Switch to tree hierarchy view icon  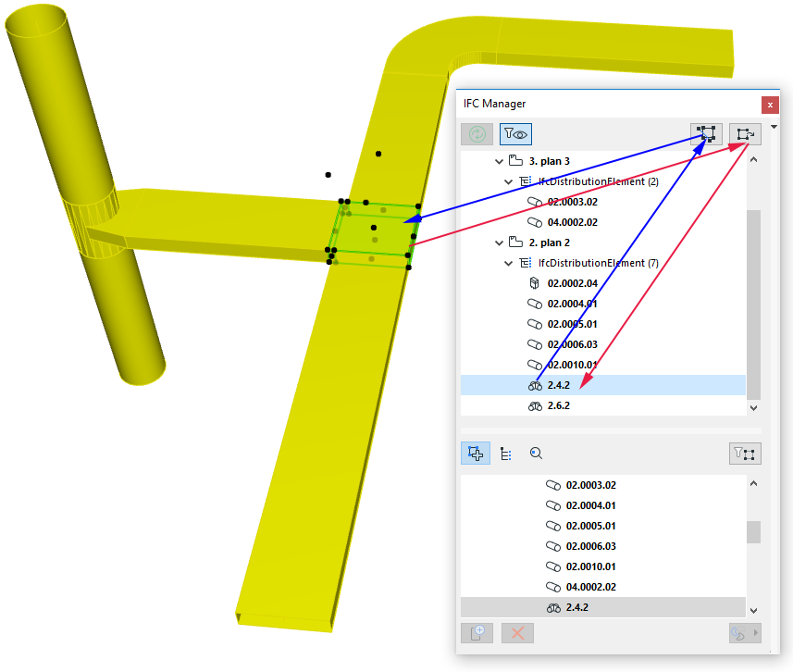(506, 454)
